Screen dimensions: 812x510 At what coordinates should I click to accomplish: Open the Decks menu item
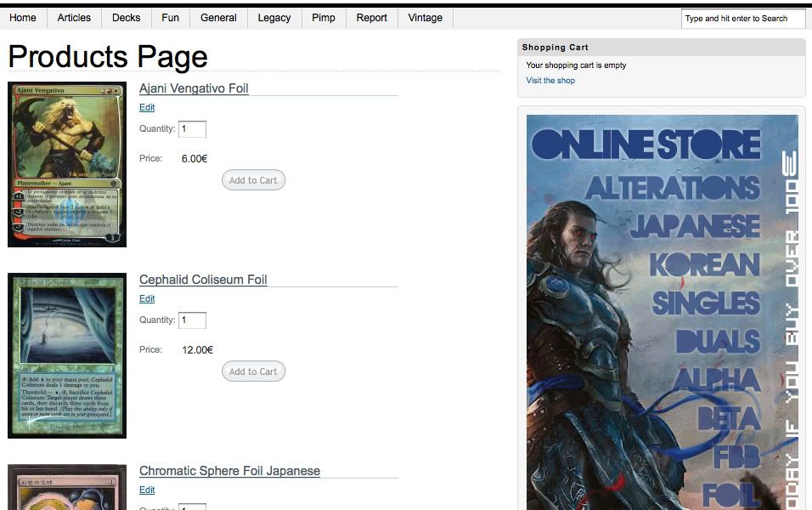pyautogui.click(x=127, y=18)
